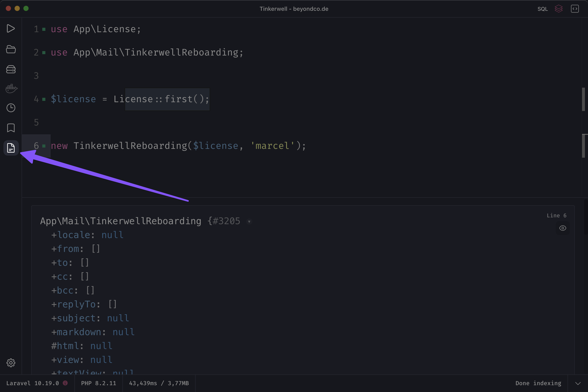
Task: Open history clock icon
Action: (11, 108)
